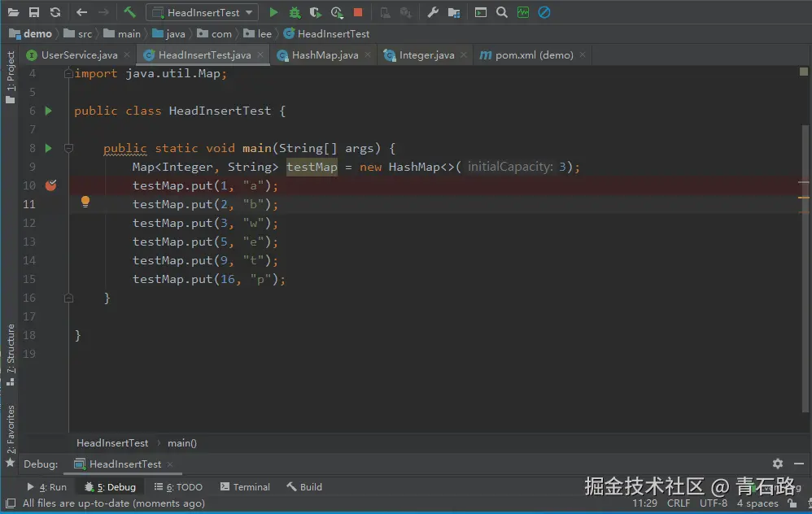This screenshot has height=514, width=812.
Task: Click the fold end marker at line 16
Action: (68, 298)
